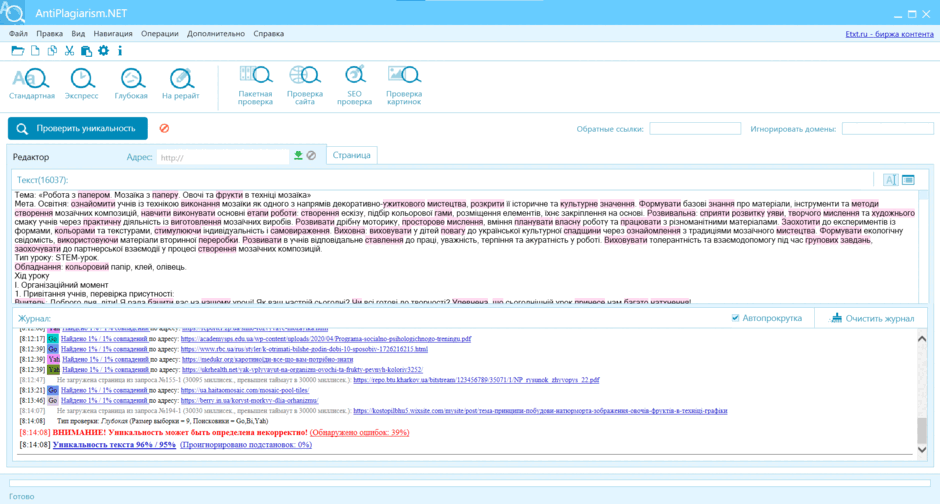Open the Правка menu
Screen dimensions: 940x504
pyautogui.click(x=49, y=34)
